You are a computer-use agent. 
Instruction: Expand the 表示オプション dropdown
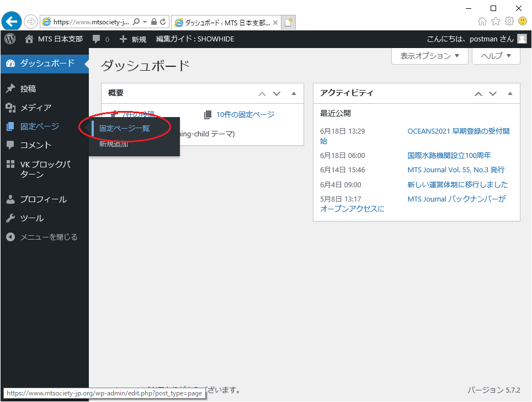pyautogui.click(x=430, y=56)
